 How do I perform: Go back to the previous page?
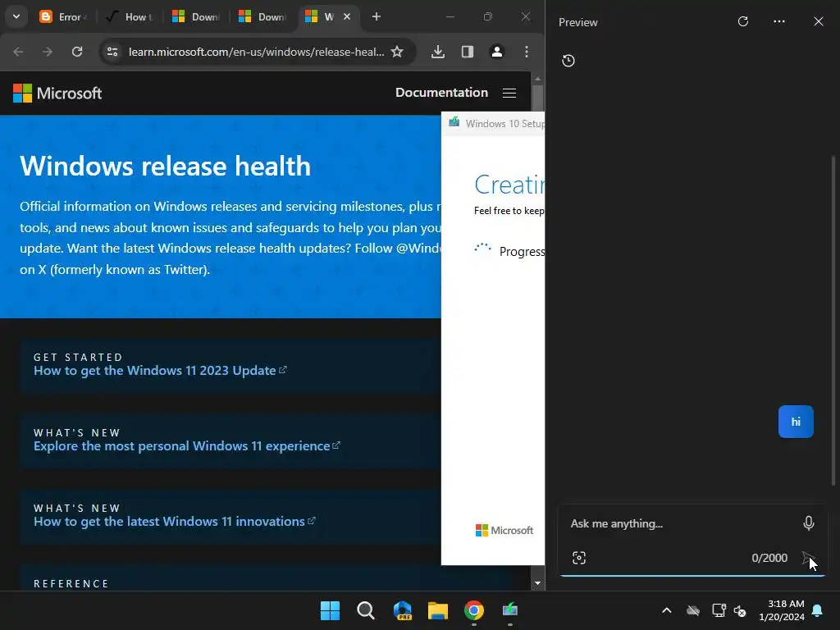18,52
